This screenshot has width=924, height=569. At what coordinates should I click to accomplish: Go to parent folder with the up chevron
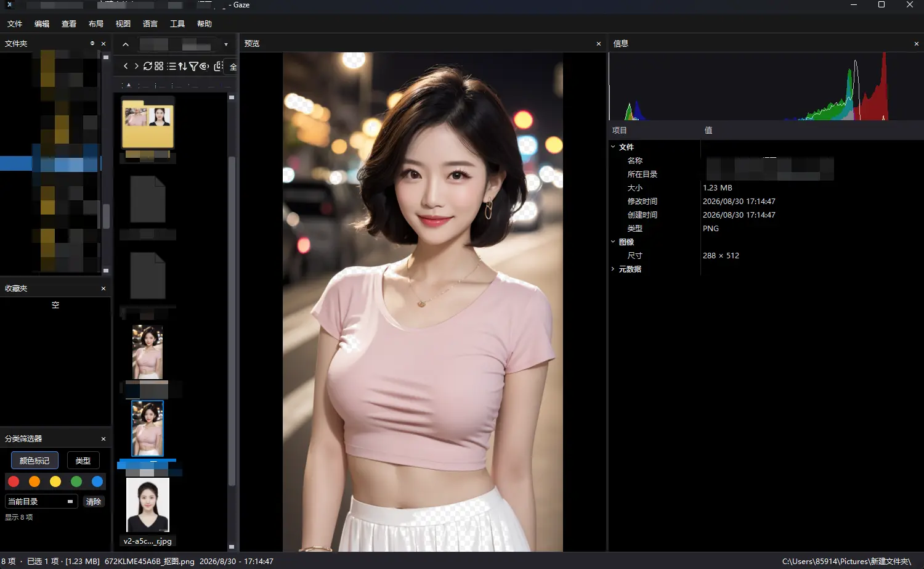click(126, 44)
